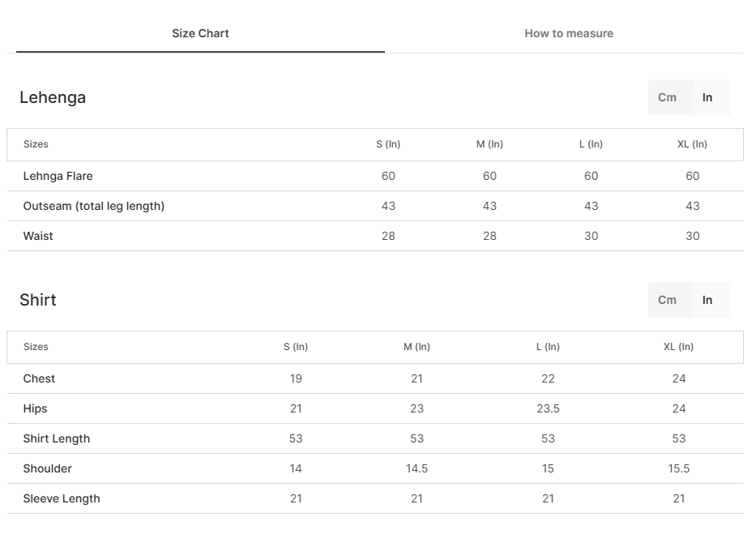Click the Shirt M (In) column header
The width and height of the screenshot is (756, 560).
(x=416, y=347)
